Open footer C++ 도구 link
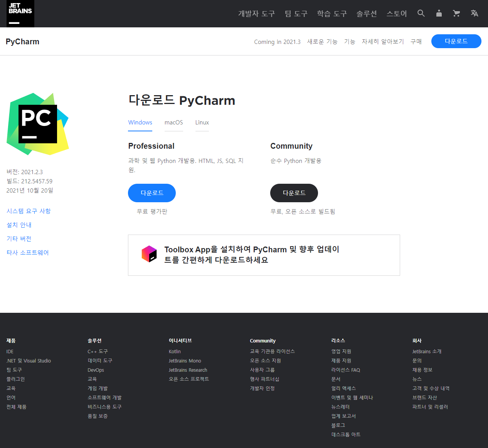Screen dimensions: 488x448 coord(98,352)
